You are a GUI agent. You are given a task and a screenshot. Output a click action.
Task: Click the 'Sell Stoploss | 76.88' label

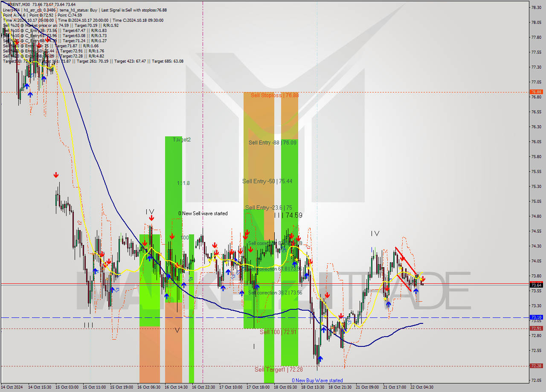[275, 95]
